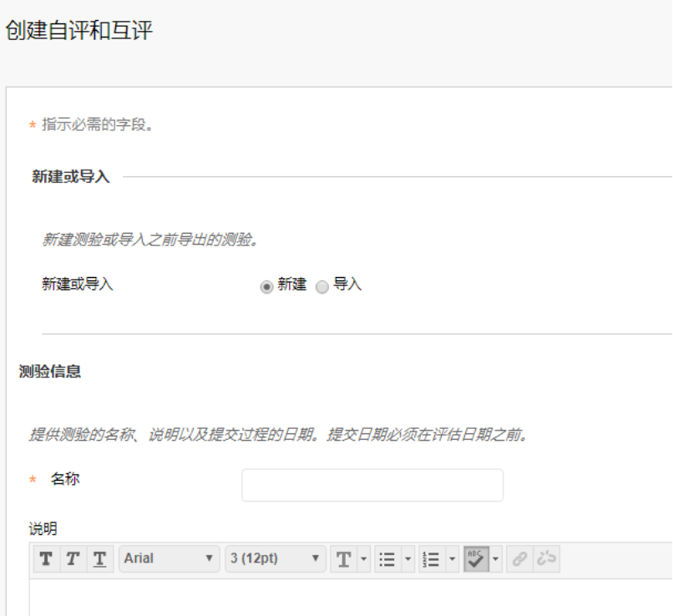Expand the spell check options arrow
The width and height of the screenshot is (673, 616).
(x=497, y=558)
